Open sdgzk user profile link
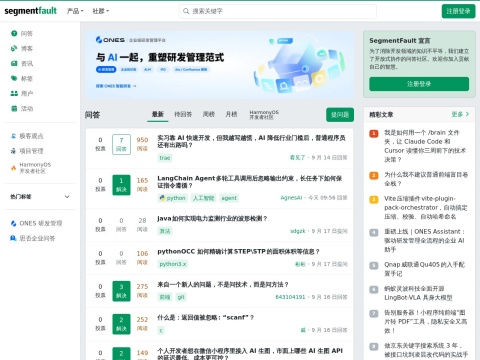Image resolution: width=480 pixels, height=360 pixels. [x=298, y=231]
